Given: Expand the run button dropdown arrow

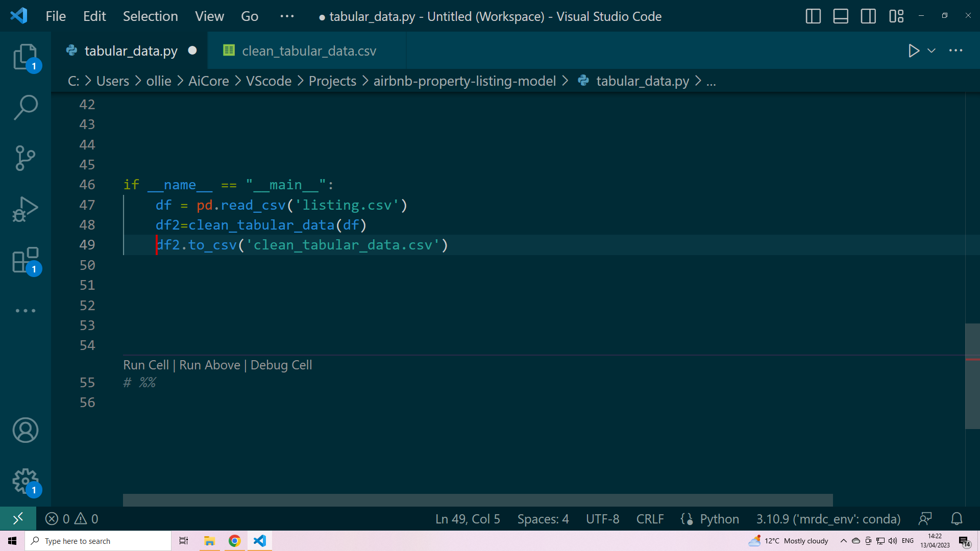Looking at the screenshot, I should pyautogui.click(x=932, y=51).
